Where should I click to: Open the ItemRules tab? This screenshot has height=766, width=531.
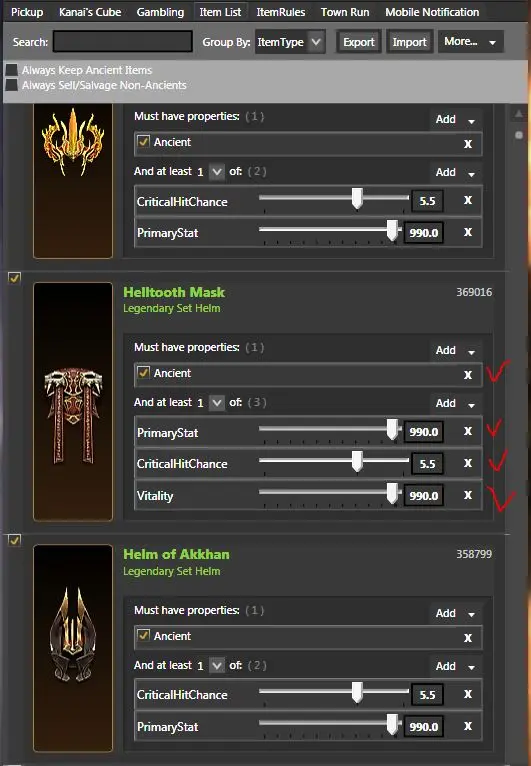click(281, 12)
